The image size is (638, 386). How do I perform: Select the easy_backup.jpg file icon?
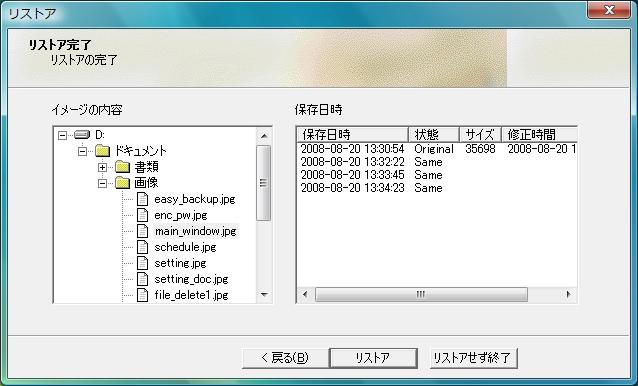click(x=142, y=199)
